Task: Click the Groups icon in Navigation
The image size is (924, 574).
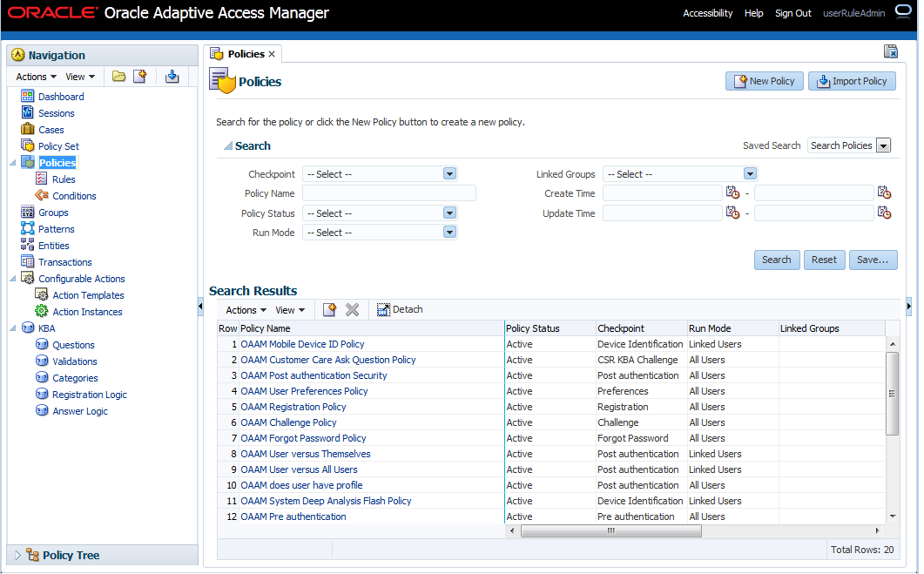Action: (28, 212)
